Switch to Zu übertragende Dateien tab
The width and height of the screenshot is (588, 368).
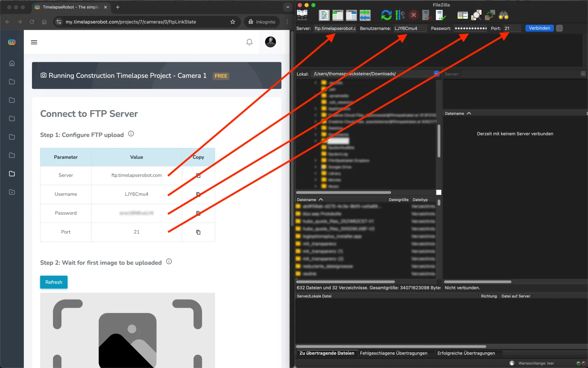(327, 353)
